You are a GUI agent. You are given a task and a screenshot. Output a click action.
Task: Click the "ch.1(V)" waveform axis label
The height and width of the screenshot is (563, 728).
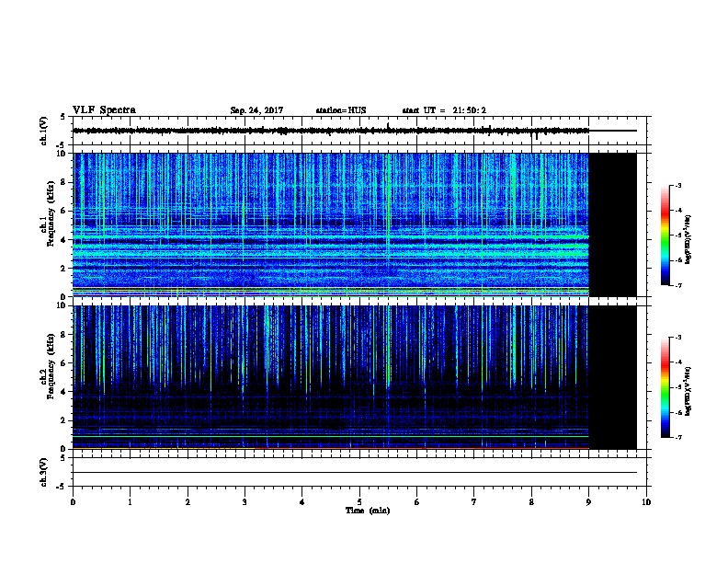[x=43, y=131]
